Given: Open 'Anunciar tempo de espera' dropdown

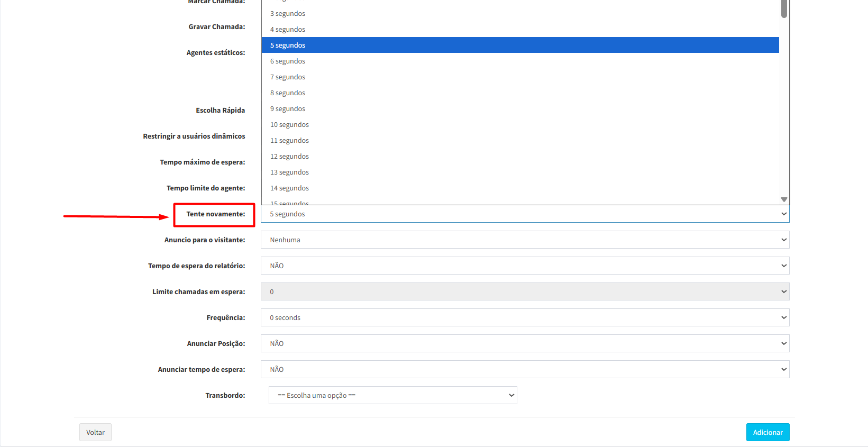Looking at the screenshot, I should click(524, 370).
